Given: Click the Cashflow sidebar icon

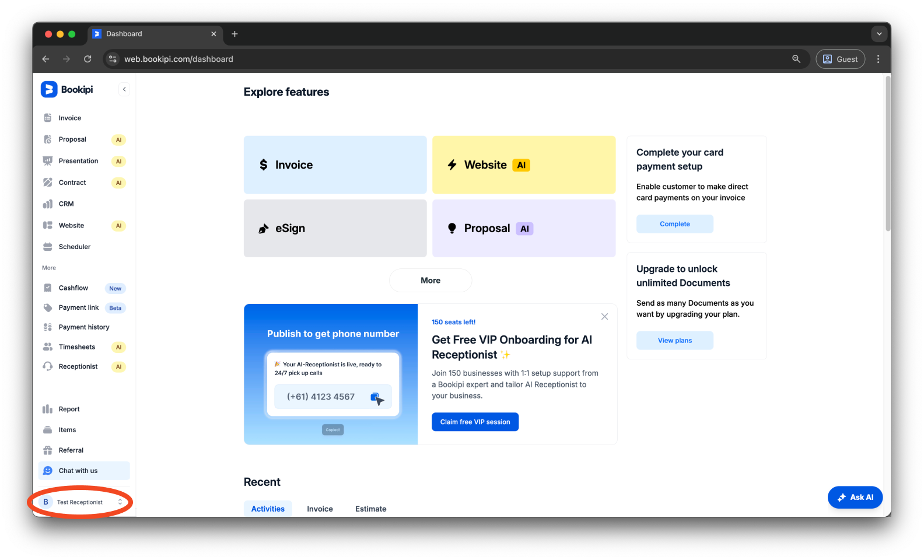Looking at the screenshot, I should [48, 288].
